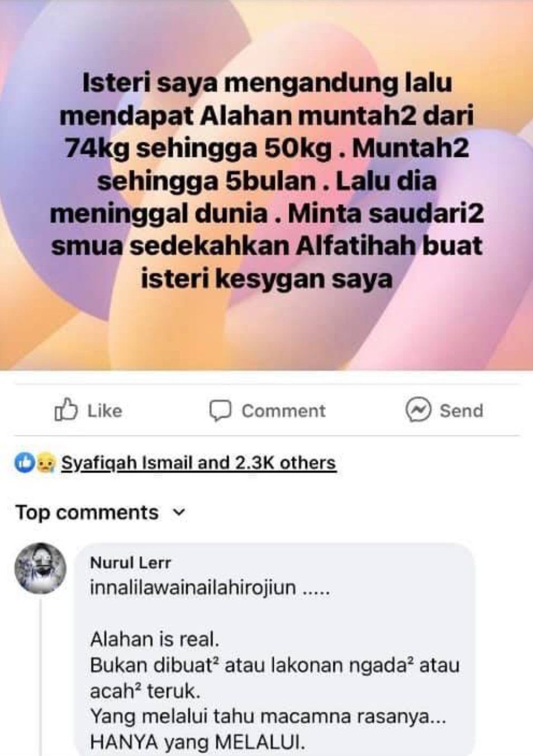Click the Send button label
This screenshot has height=756, width=533.
click(x=461, y=411)
